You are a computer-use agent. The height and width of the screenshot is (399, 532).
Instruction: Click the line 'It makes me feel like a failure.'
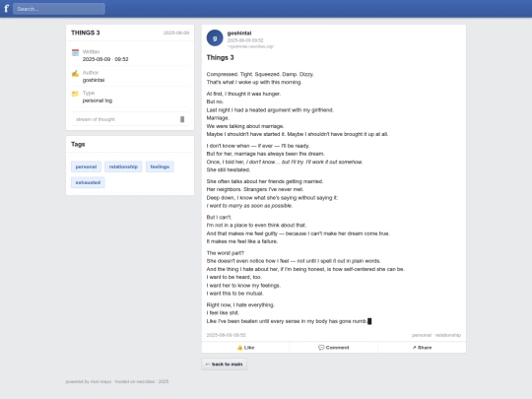tap(242, 241)
